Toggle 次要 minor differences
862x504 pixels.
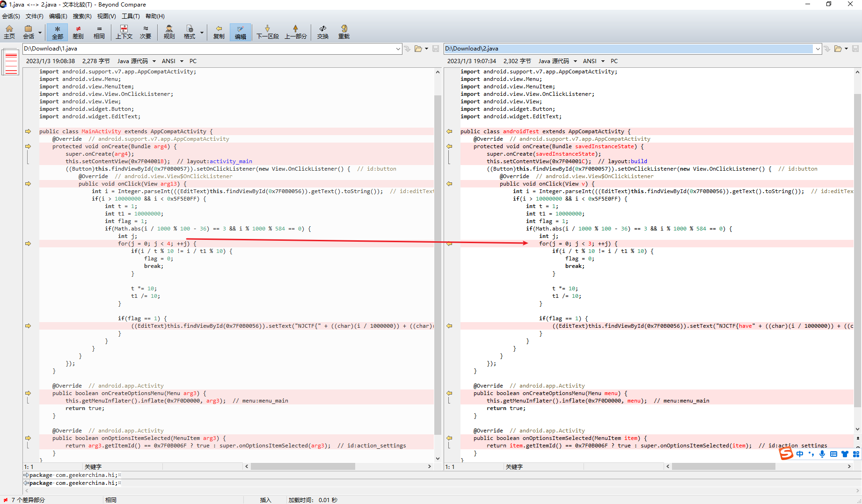click(146, 32)
